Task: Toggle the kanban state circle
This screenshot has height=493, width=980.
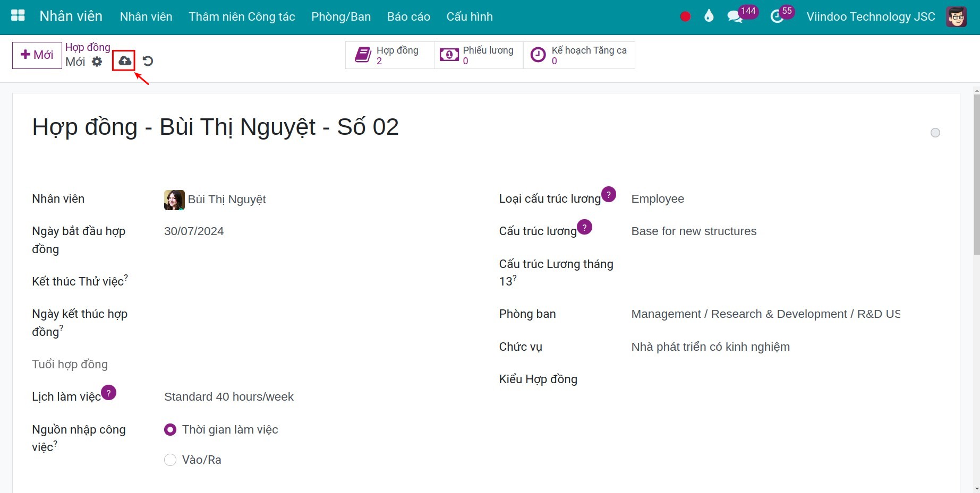Action: 935,133
